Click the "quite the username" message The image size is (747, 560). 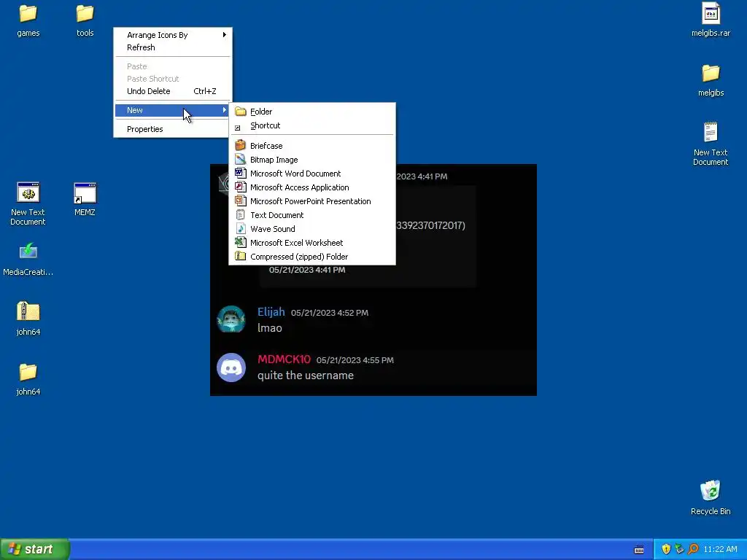click(306, 376)
